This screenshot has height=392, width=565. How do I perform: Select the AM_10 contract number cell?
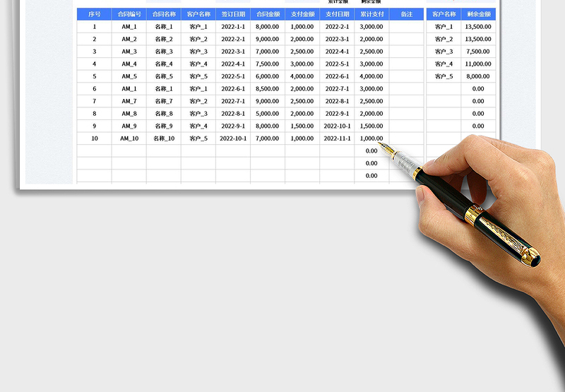[129, 138]
